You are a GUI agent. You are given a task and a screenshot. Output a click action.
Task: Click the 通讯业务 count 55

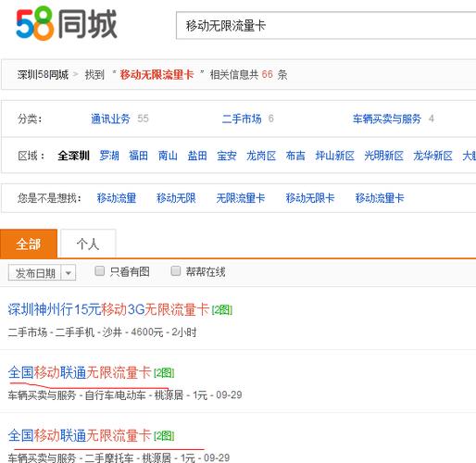pos(143,119)
